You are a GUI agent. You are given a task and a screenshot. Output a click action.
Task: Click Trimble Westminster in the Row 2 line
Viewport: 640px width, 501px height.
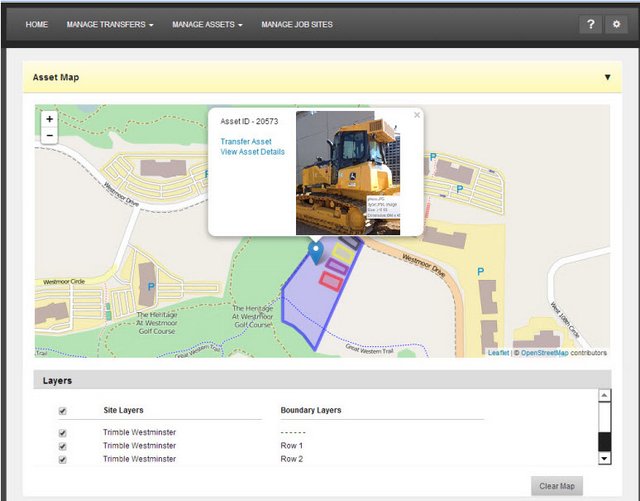point(139,459)
